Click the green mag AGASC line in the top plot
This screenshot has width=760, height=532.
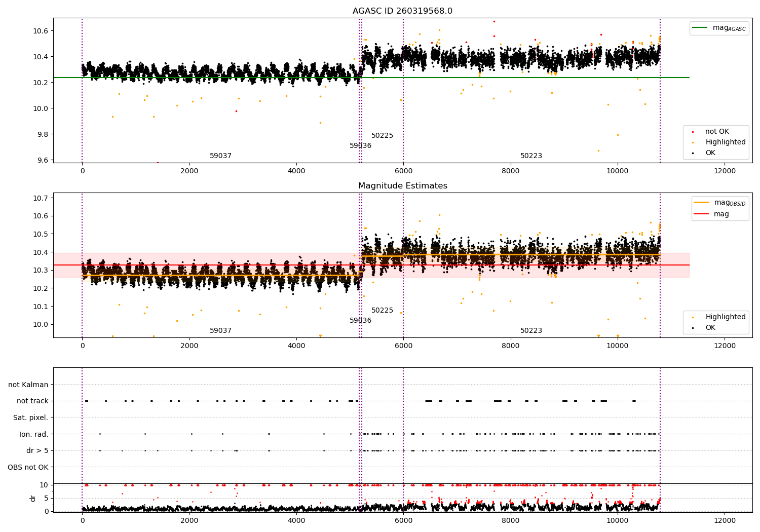(371, 78)
